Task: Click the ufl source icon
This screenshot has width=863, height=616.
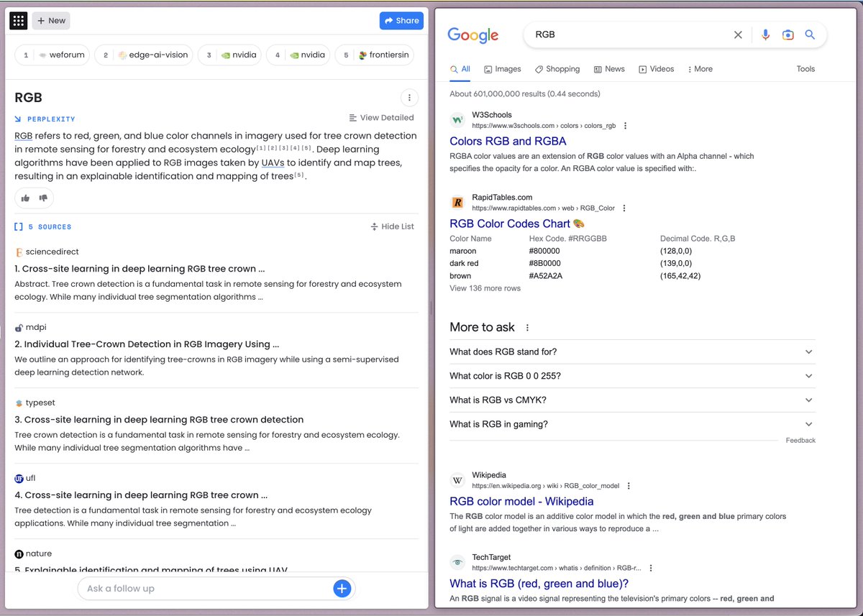Action: [19, 479]
